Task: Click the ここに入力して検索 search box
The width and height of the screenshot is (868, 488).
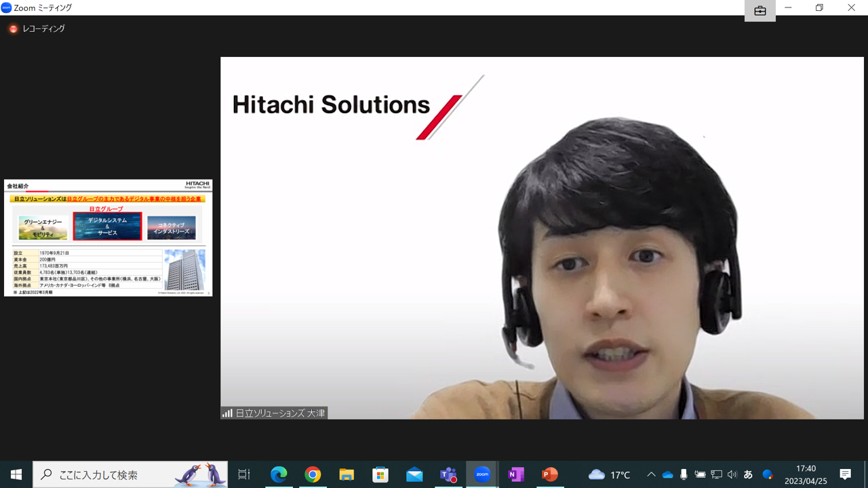Action: pos(130,474)
